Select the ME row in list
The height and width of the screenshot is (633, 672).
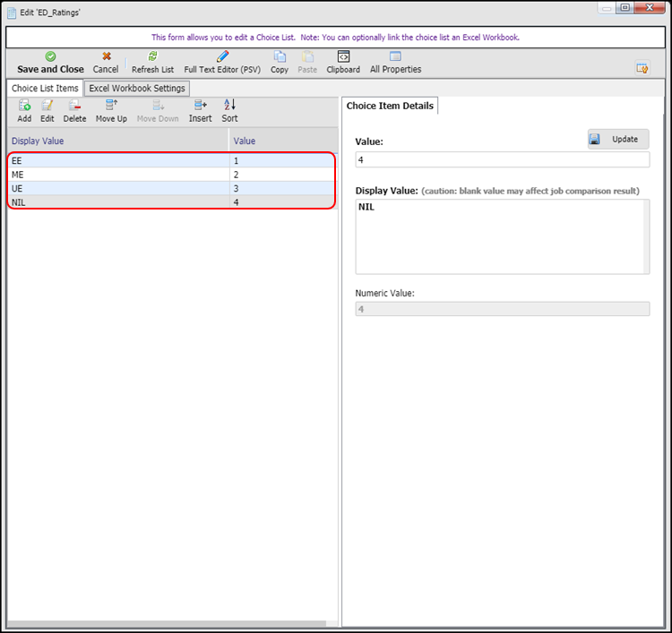(x=116, y=175)
